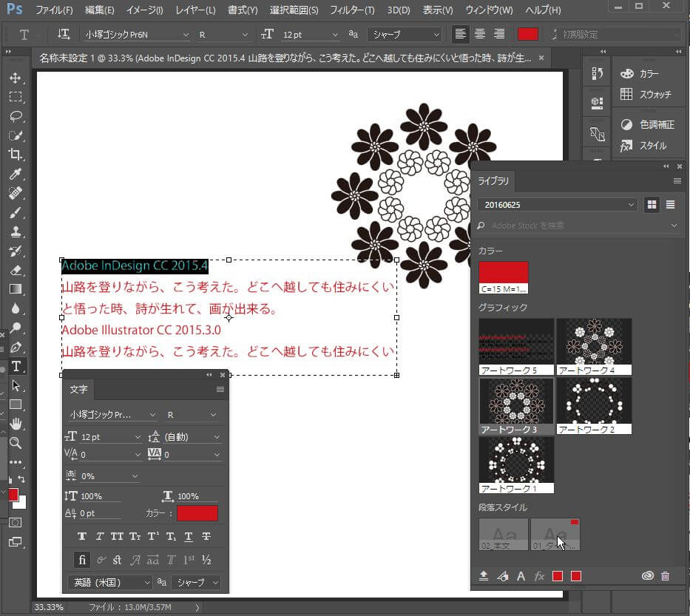Toggle Underline in Character panel
The image size is (690, 616).
tap(189, 536)
